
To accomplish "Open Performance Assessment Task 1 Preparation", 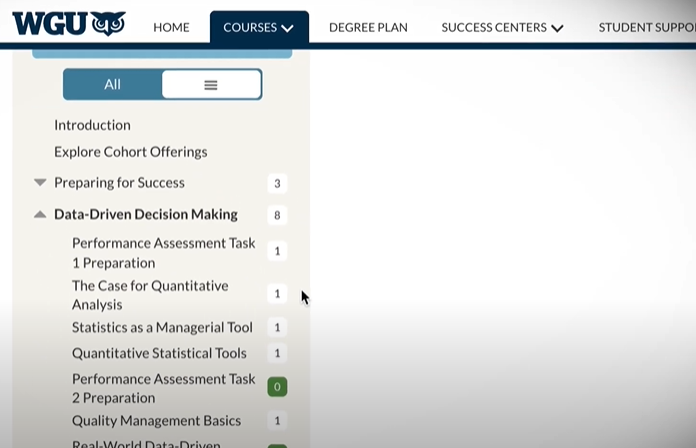I will point(163,253).
